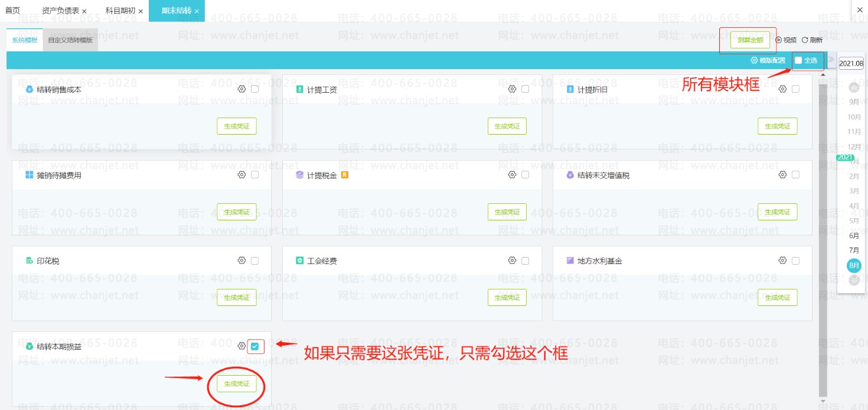Screen dimensions: 868x410
Task: Generate voucher for 计提工资
Action: (507, 126)
